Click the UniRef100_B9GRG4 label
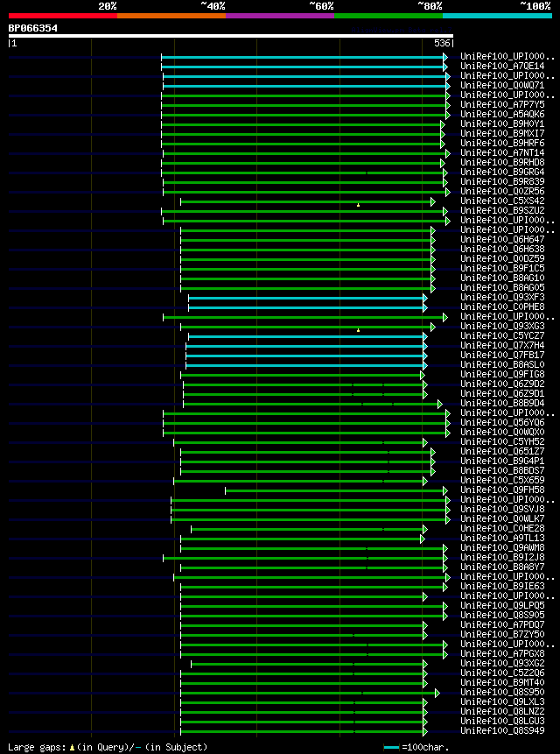 click(502, 173)
